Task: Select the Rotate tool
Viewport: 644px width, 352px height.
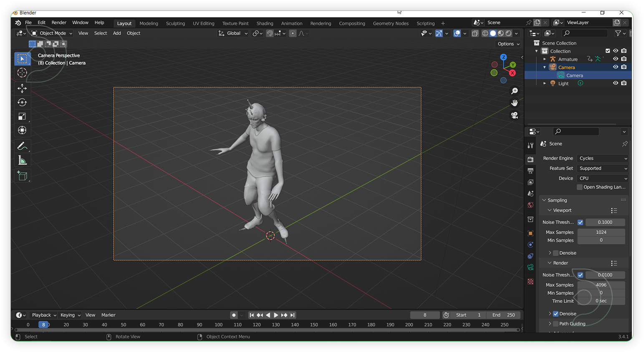Action: (x=22, y=102)
